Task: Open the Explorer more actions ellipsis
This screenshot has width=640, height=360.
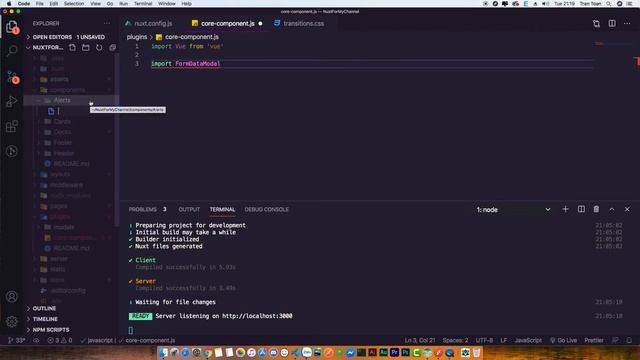Action: 107,24
